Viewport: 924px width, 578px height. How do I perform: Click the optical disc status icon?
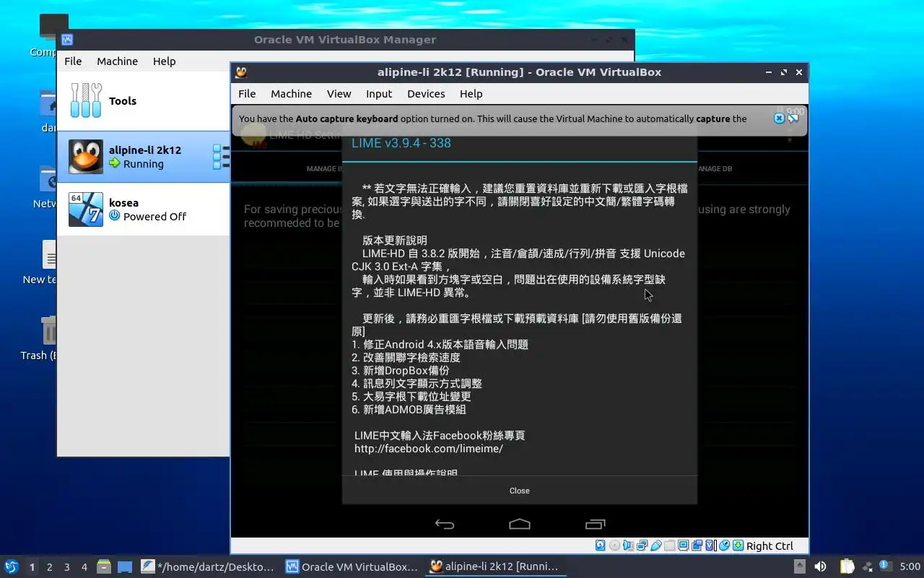tap(615, 545)
